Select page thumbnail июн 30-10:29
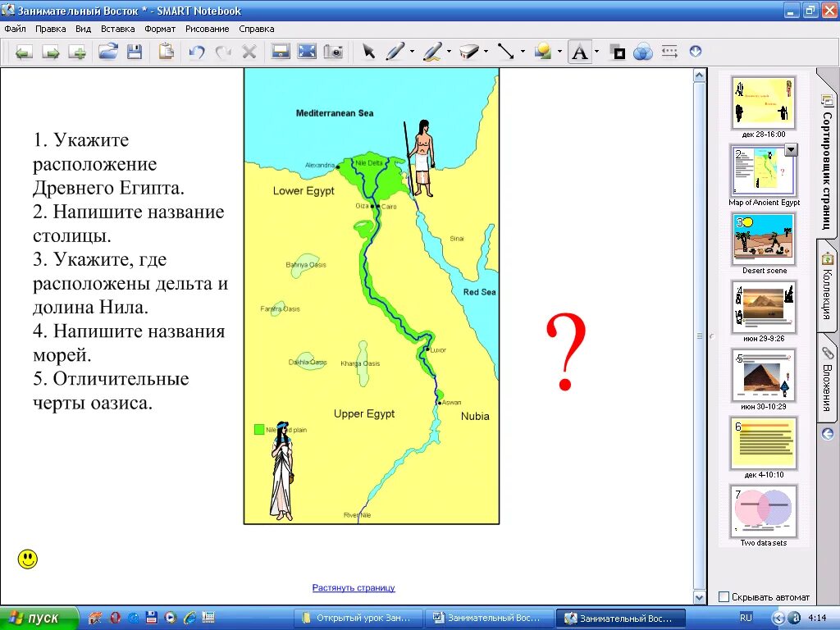840x630 pixels. [764, 375]
